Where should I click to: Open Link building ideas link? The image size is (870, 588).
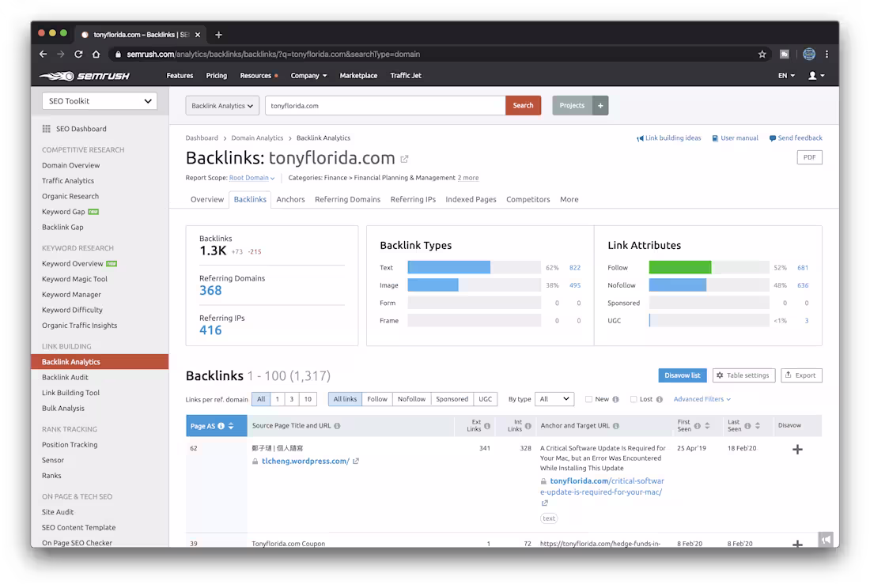click(668, 138)
